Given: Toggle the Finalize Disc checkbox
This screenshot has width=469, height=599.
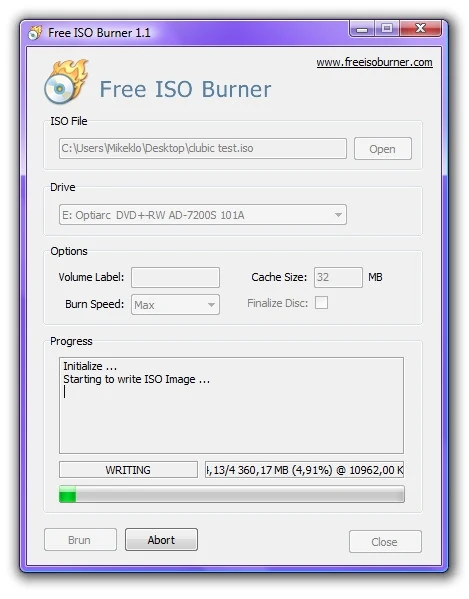Looking at the screenshot, I should pos(321,303).
